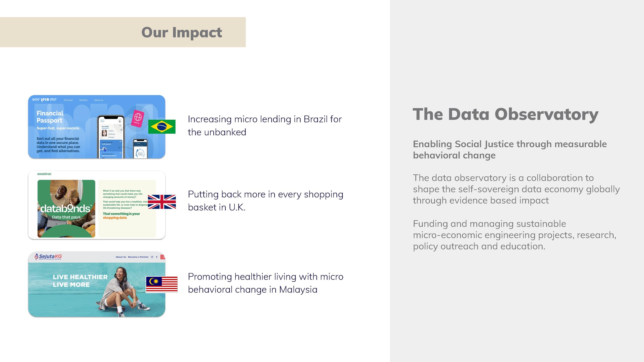Click the credit score 299 phone screen
The width and height of the screenshot is (644, 362).
[x=140, y=150]
